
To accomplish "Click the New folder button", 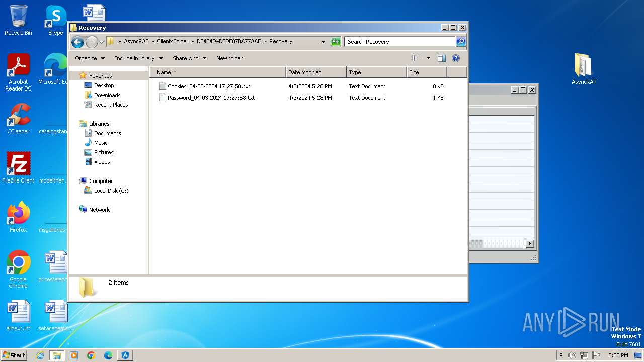I will pyautogui.click(x=229, y=58).
